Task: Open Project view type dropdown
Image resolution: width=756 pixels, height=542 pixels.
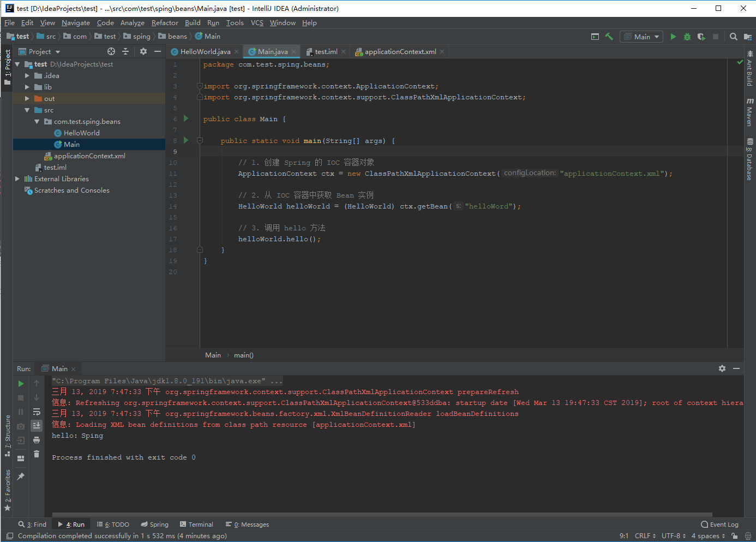Action: pos(39,51)
